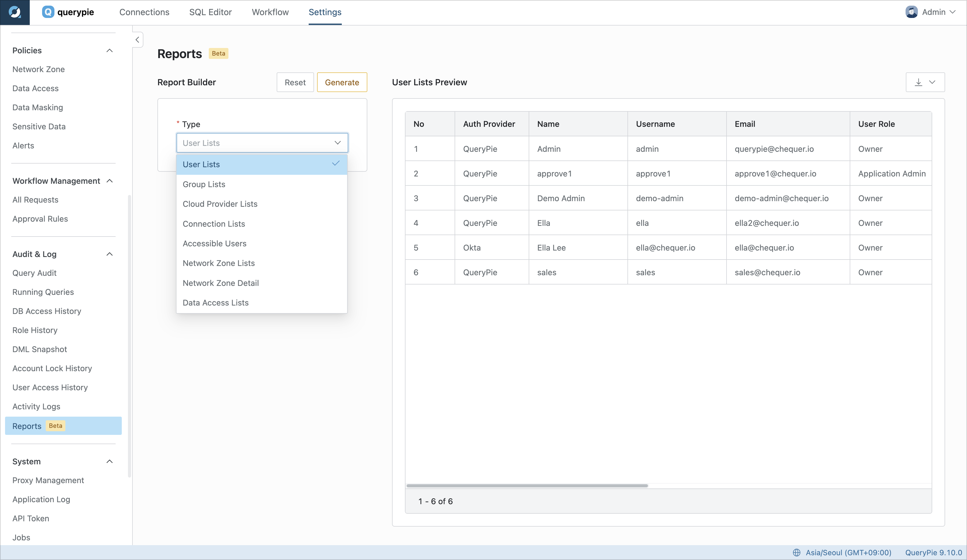The image size is (967, 560).
Task: Open the Reports Beta sidebar item
Action: click(63, 426)
